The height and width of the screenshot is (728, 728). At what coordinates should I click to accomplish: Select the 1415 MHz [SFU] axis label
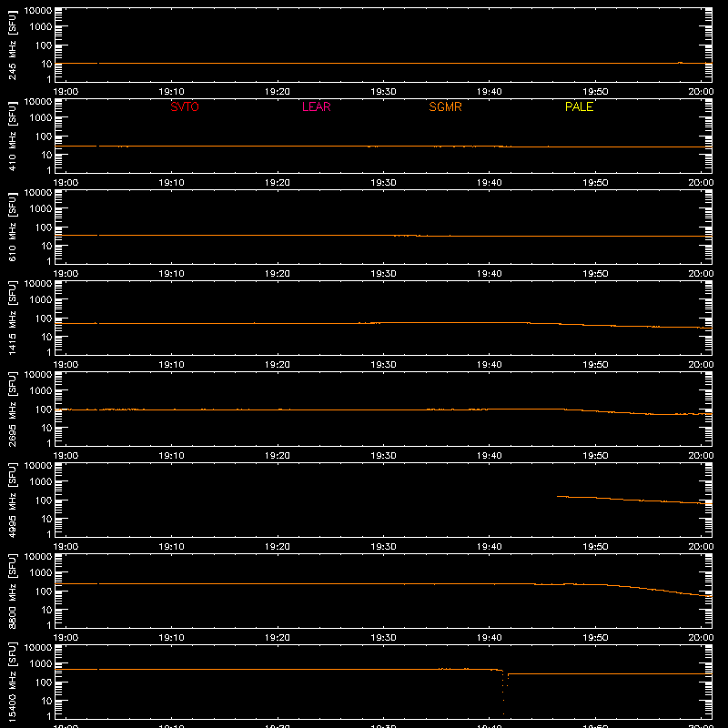click(12, 318)
